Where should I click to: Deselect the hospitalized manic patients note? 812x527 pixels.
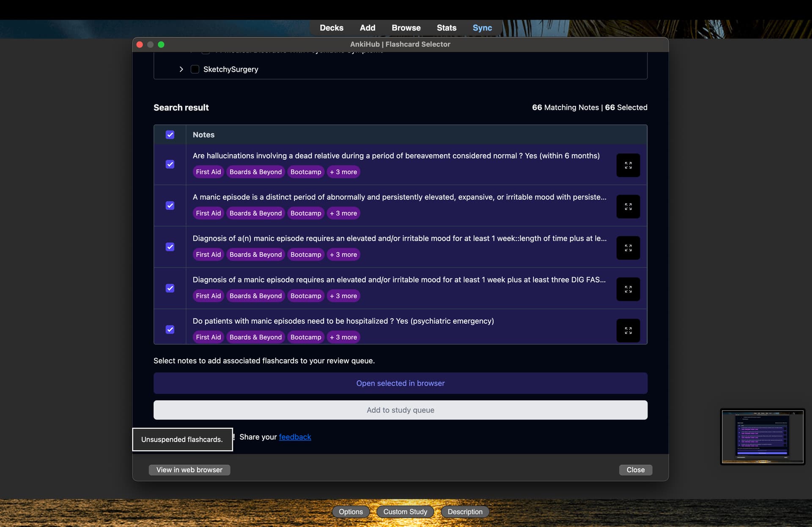point(170,330)
